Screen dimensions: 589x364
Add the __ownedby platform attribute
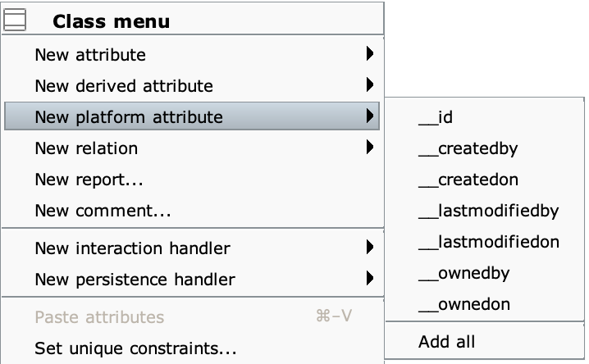[485, 273]
